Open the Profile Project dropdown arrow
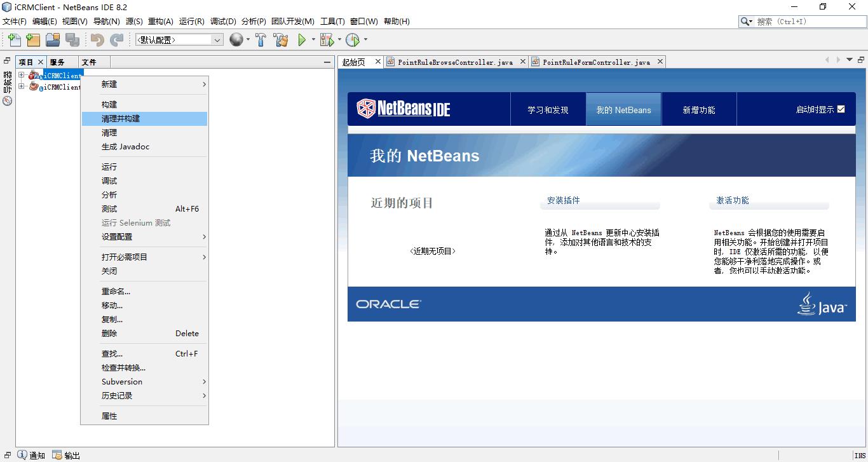Image resolution: width=868 pixels, height=462 pixels. 365,40
